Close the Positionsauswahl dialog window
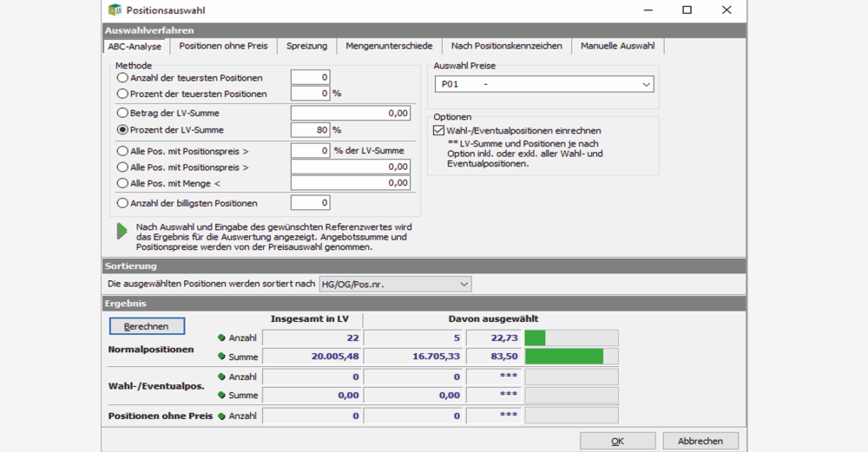This screenshot has height=452, width=868. coord(727,10)
